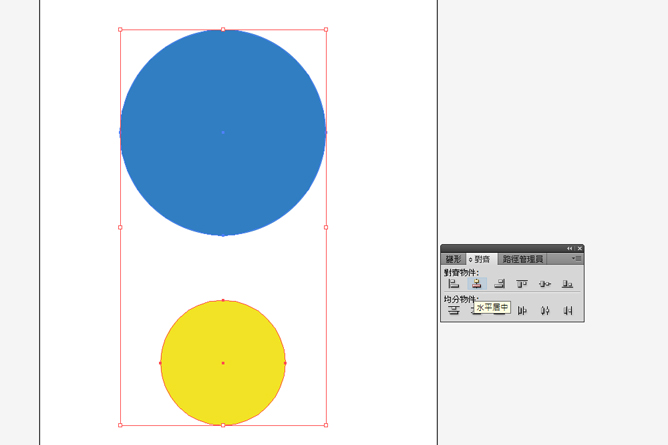The height and width of the screenshot is (445, 668).
Task: Click the horizontal distribute right icon
Action: (x=567, y=311)
